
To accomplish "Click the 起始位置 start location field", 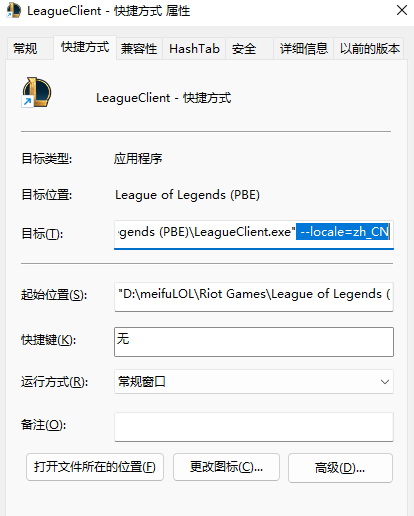I will tap(254, 297).
